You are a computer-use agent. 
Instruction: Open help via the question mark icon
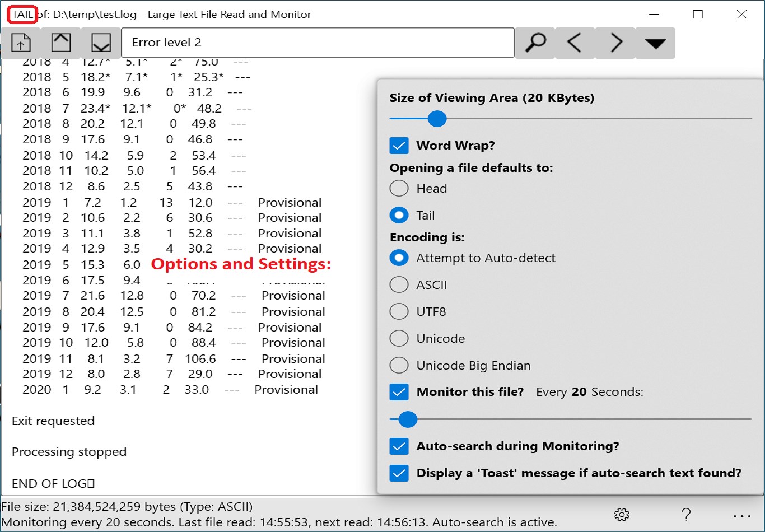pos(686,515)
